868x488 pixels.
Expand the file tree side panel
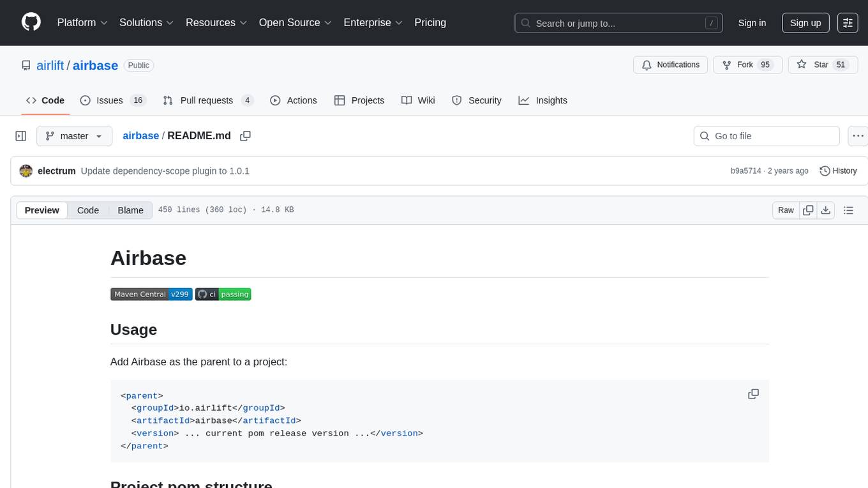21,136
